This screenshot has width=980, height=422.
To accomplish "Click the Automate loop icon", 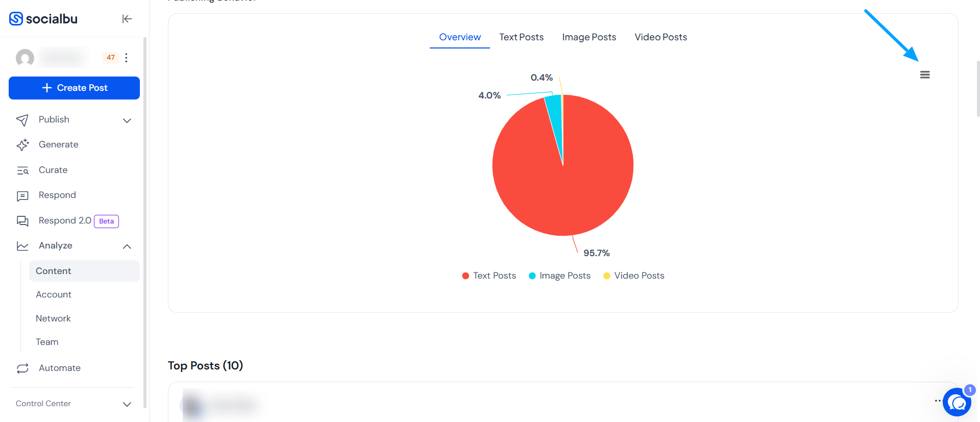I will click(x=22, y=368).
